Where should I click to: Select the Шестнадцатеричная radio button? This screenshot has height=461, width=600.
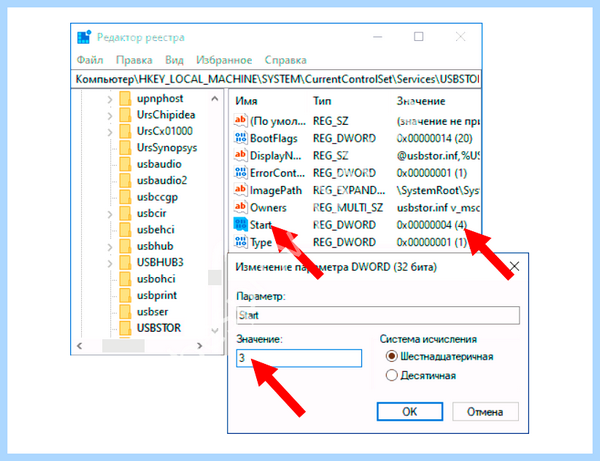(391, 357)
